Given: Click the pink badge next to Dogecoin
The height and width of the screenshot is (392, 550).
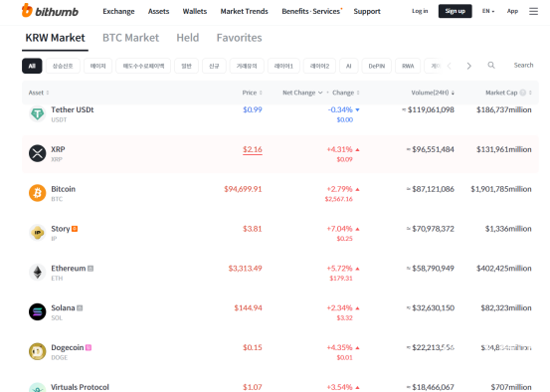Looking at the screenshot, I should click(x=89, y=348).
